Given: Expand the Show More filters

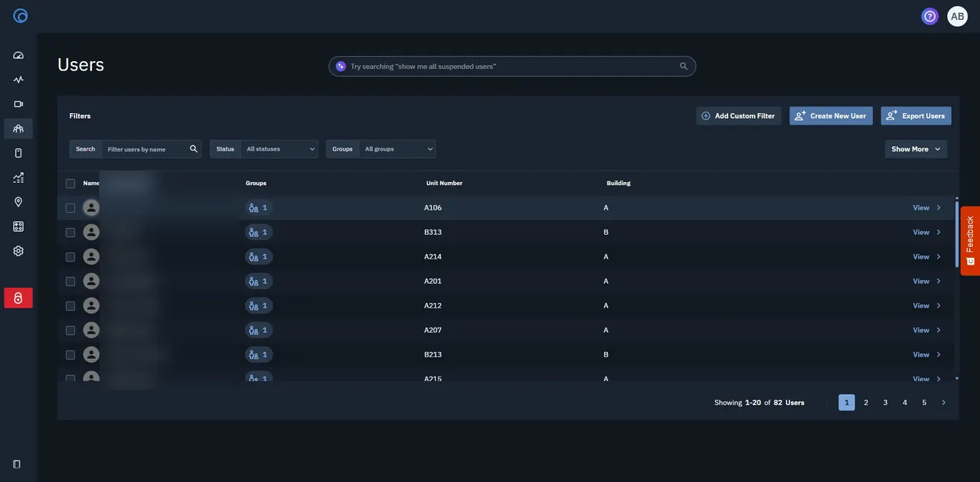Looking at the screenshot, I should click(916, 149).
